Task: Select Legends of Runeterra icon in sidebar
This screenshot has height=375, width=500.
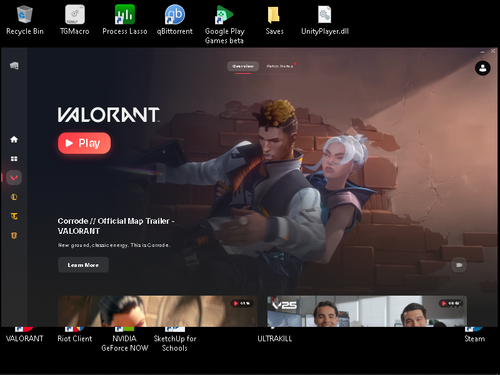Action: tap(14, 235)
